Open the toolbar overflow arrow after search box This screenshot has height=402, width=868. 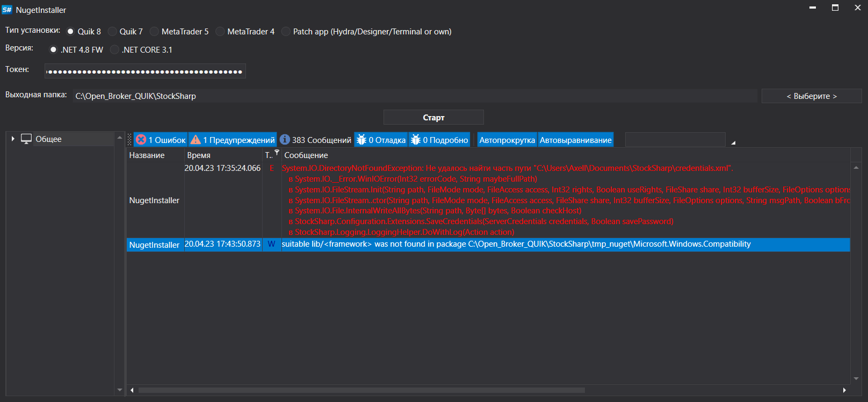(733, 142)
